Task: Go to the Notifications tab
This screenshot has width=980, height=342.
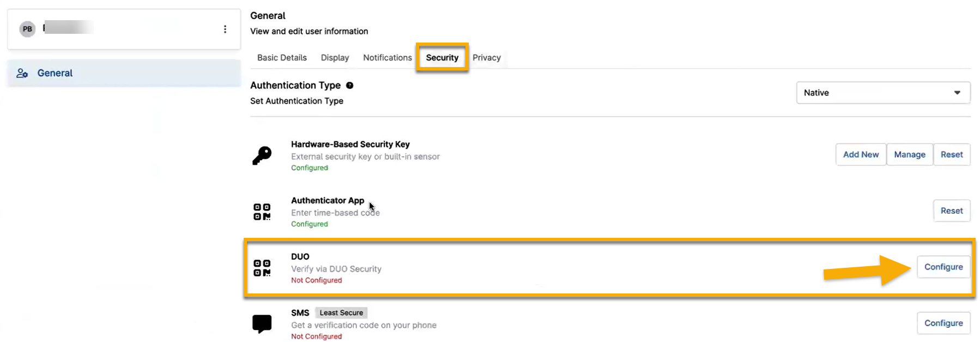Action: [388, 58]
